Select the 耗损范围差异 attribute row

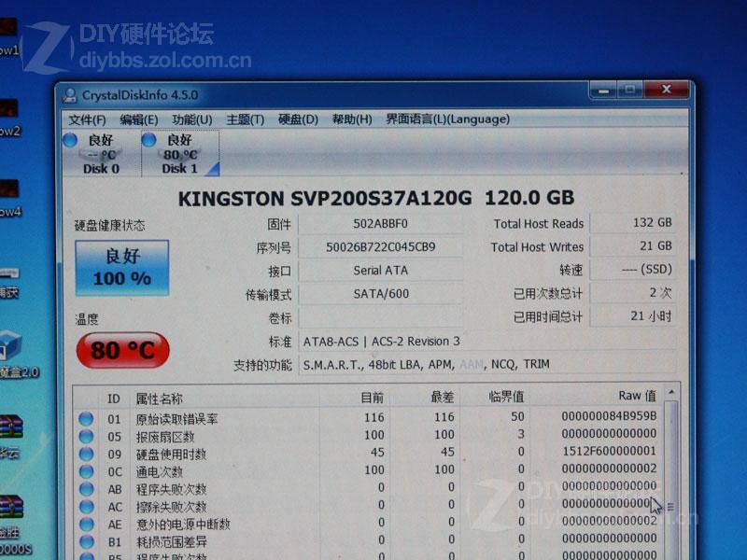point(368,540)
